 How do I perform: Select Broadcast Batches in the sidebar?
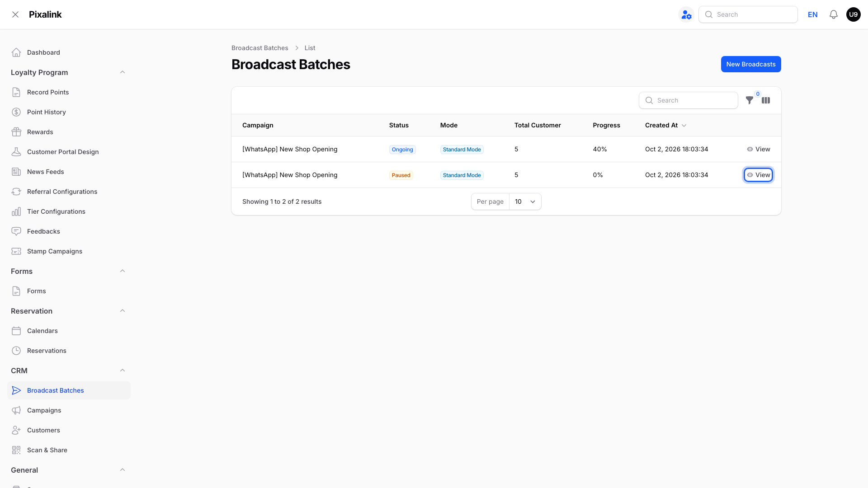69,390
